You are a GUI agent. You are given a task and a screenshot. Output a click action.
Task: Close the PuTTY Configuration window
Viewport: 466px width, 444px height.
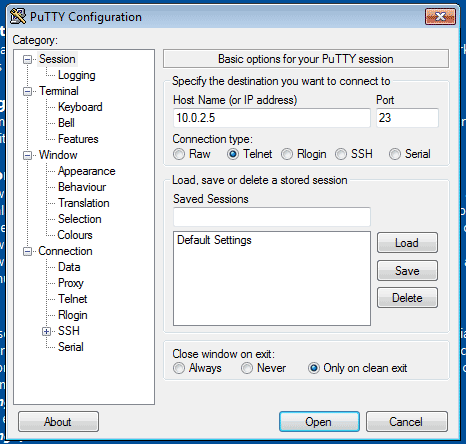[440, 17]
